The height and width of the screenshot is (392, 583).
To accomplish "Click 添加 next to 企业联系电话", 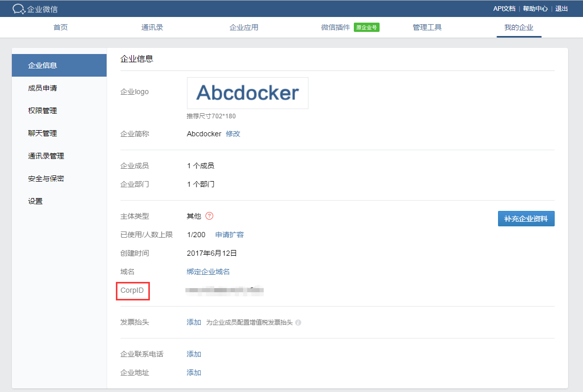I will [194, 354].
